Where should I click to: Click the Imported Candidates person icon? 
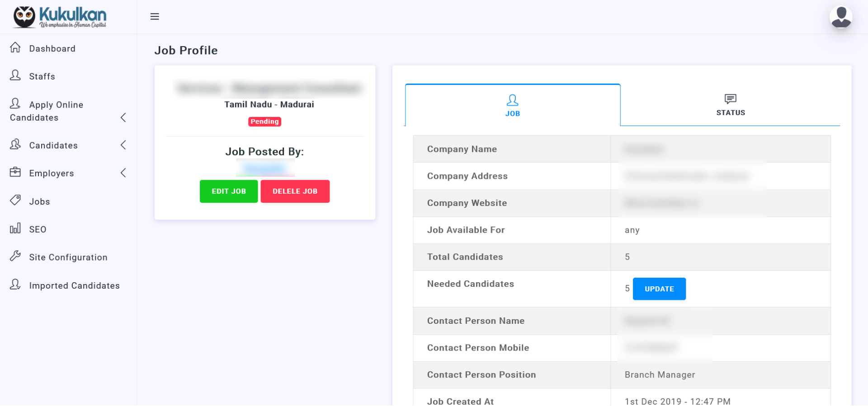tap(15, 285)
